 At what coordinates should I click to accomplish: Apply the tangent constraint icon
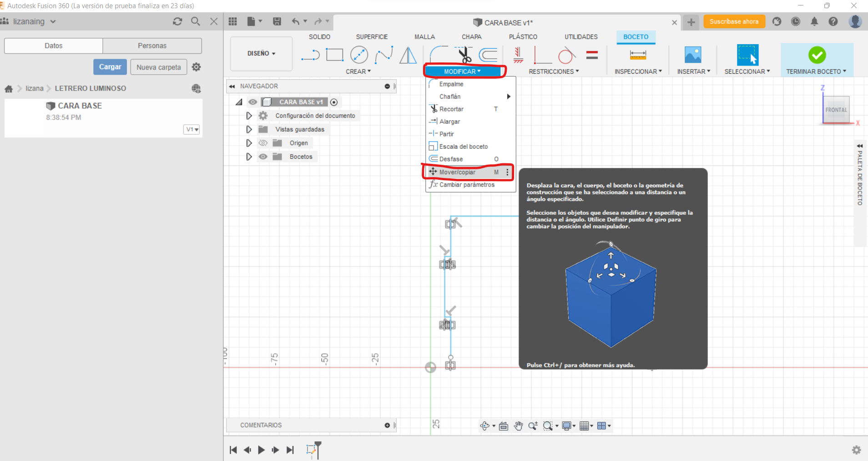pyautogui.click(x=567, y=55)
